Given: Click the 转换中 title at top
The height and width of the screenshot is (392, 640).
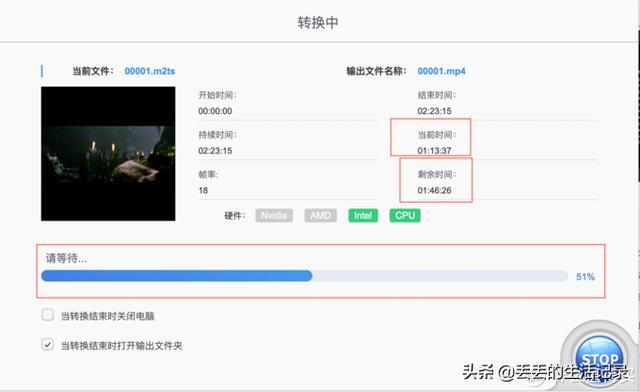Looking at the screenshot, I should click(318, 22).
